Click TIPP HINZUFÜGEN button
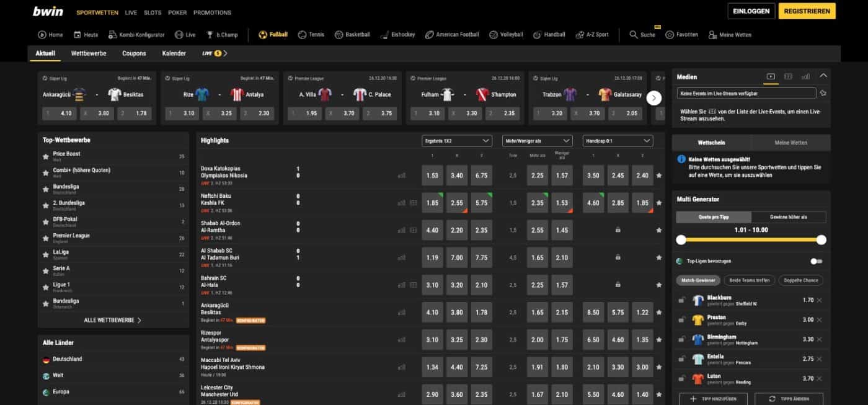Screen dimensions: 868x405 [x=714, y=399]
